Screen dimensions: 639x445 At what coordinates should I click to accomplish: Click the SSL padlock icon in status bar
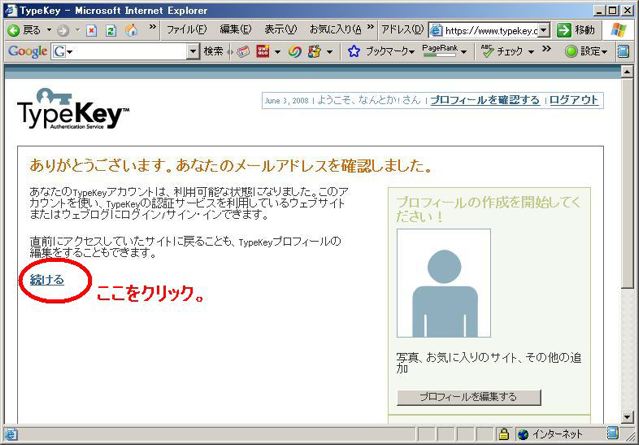tap(504, 434)
